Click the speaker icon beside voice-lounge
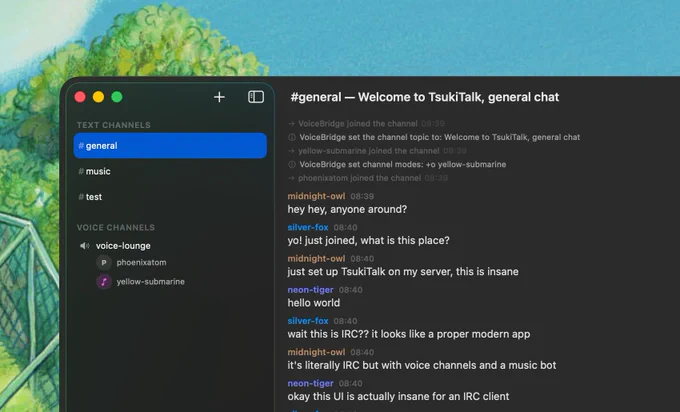This screenshot has height=412, width=680. tap(85, 246)
